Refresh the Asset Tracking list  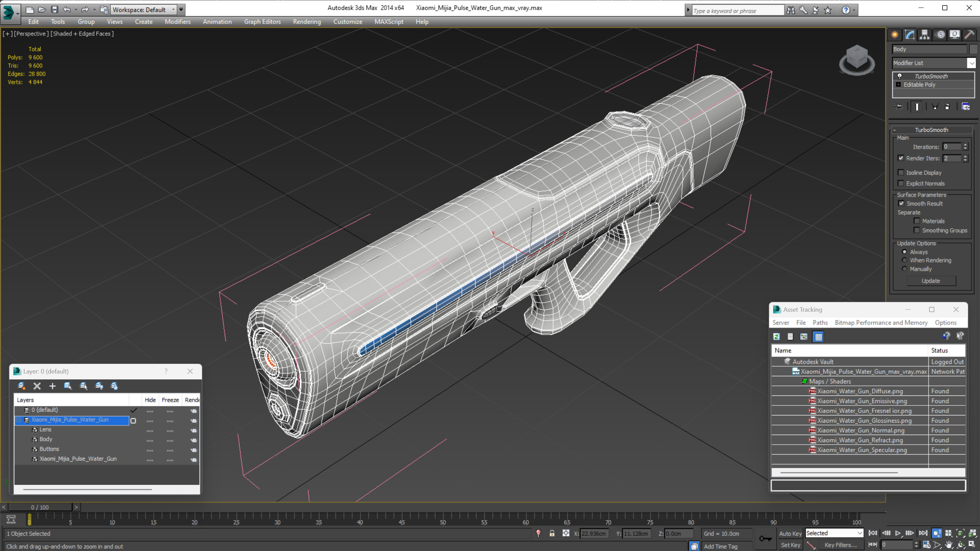point(776,336)
